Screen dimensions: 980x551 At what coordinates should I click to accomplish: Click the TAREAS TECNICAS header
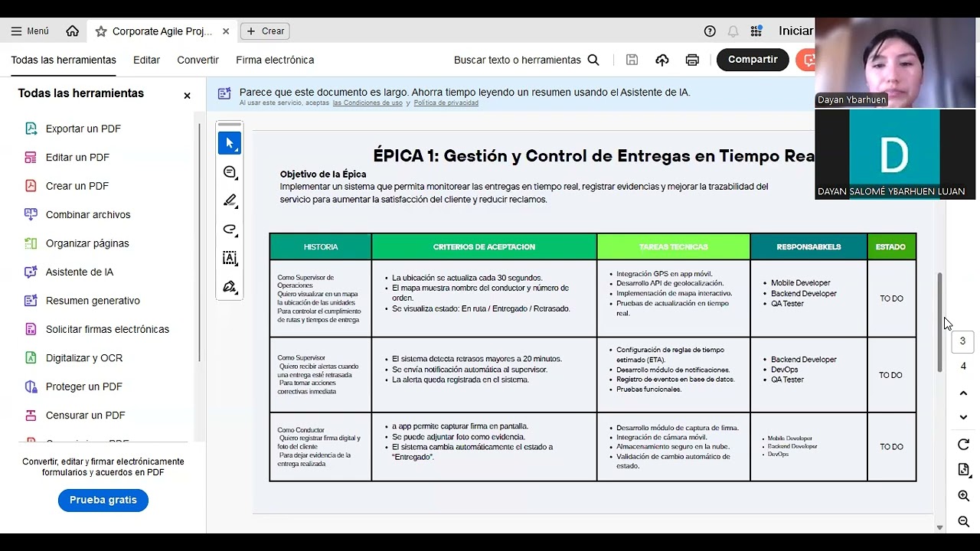674,247
